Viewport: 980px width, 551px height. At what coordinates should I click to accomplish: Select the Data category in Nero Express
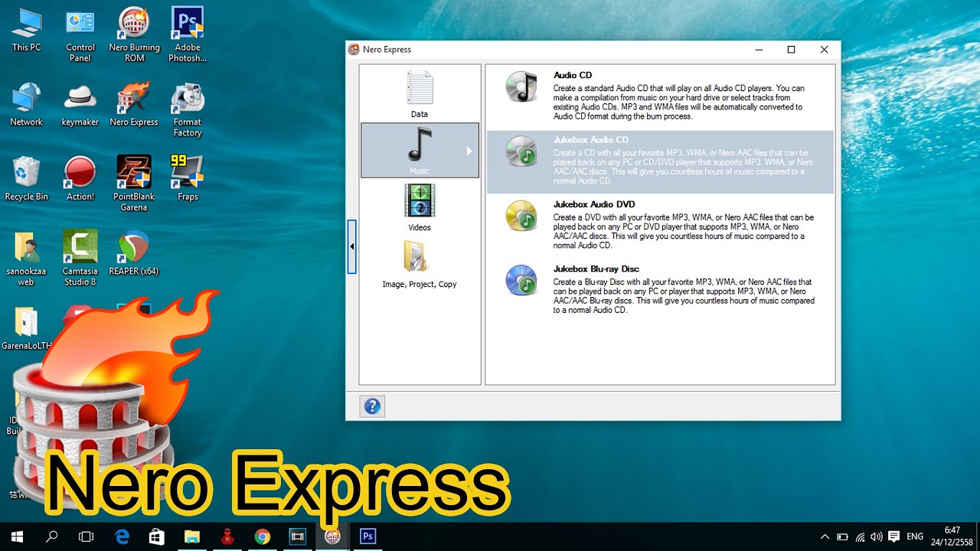coord(420,93)
